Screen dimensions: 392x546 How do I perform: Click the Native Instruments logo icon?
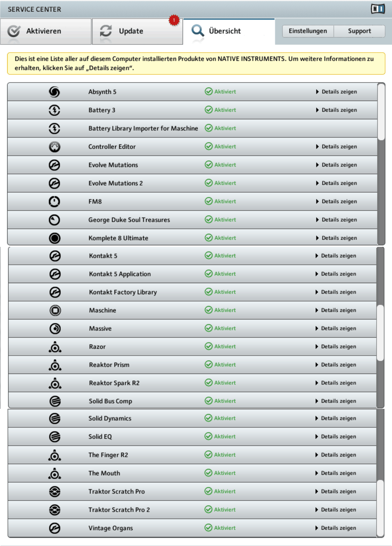pyautogui.click(x=378, y=9)
